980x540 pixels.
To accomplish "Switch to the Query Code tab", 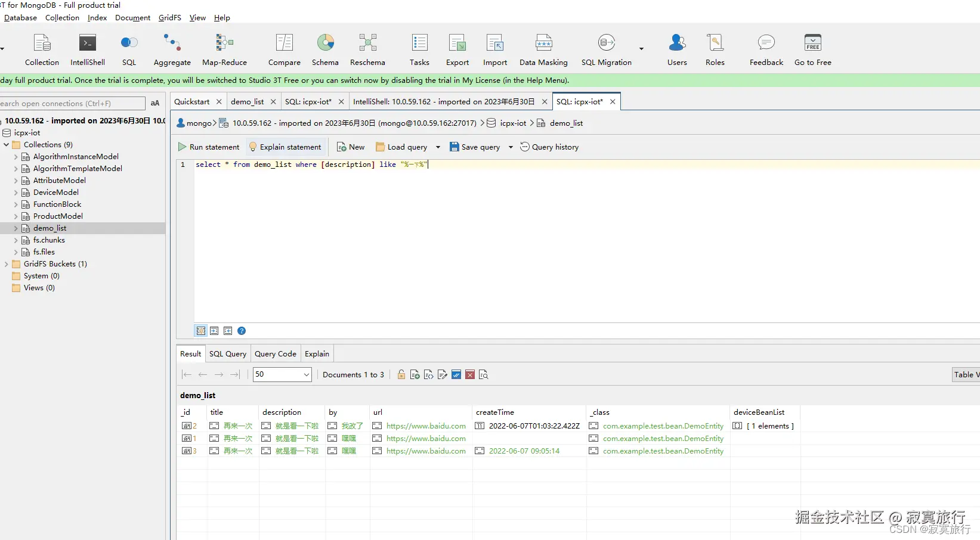I will (275, 353).
